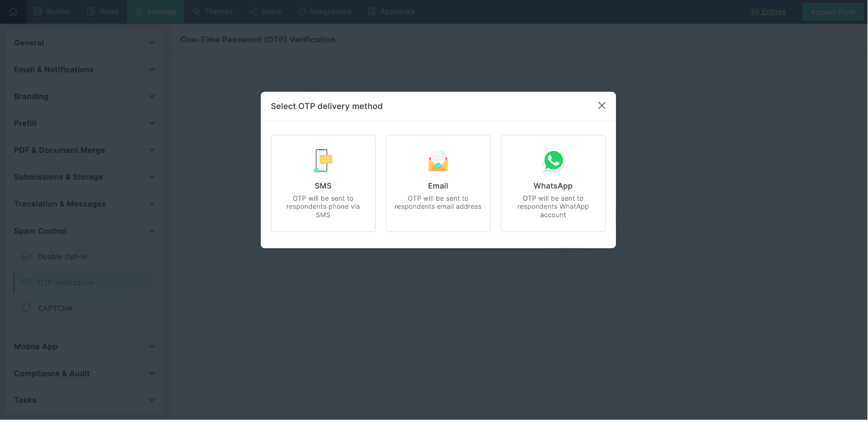
Task: Click the Access Form button
Action: click(x=833, y=12)
